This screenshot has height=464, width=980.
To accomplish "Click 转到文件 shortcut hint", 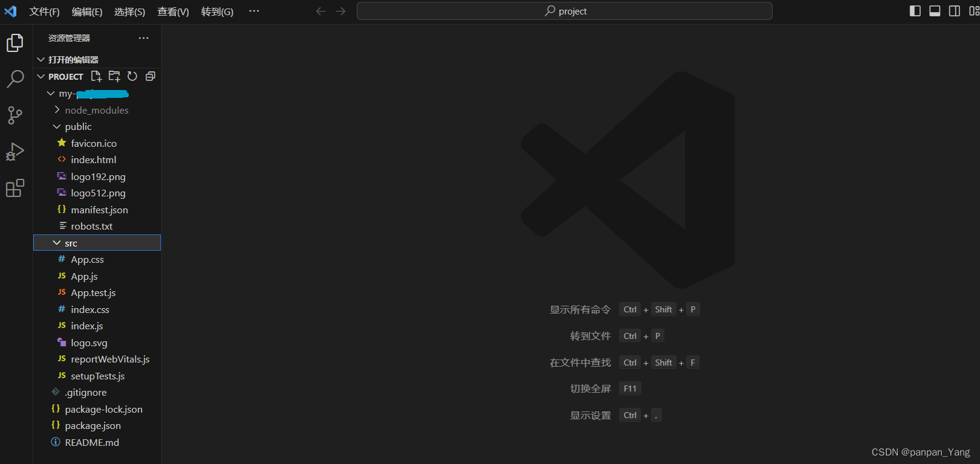I will tap(591, 336).
